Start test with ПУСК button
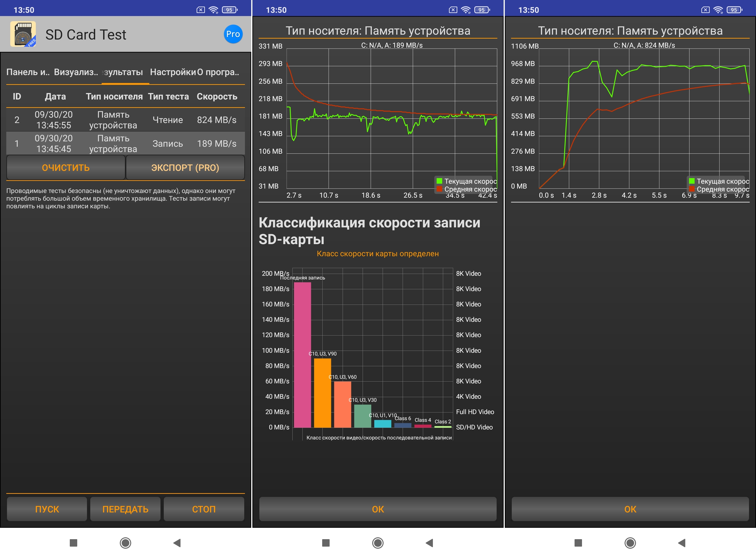756x558 pixels. tap(47, 509)
